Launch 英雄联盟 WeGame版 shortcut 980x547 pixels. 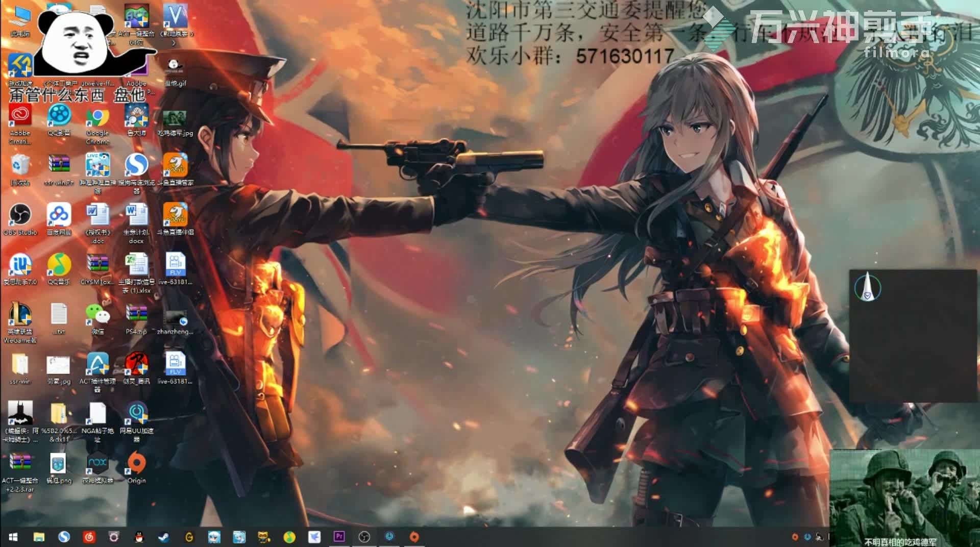[x=20, y=322]
